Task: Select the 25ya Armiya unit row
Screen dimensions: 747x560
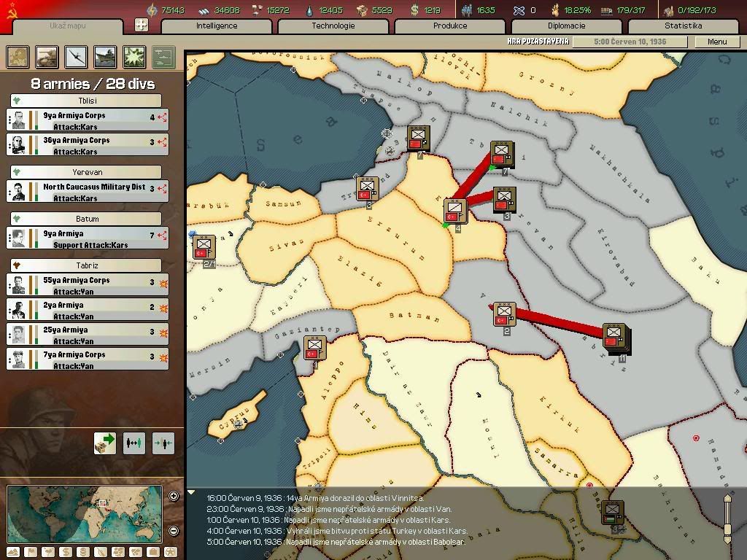Action: click(x=88, y=334)
